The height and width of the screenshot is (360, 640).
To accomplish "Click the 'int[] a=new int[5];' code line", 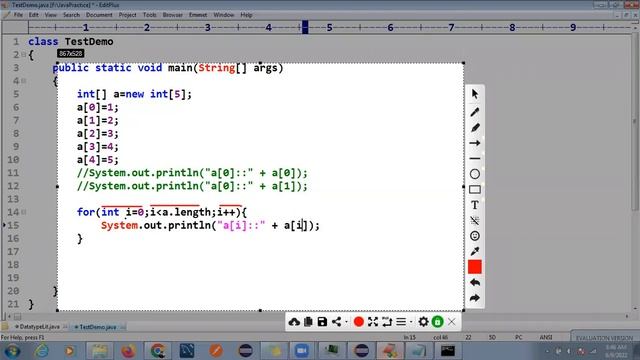I will pos(134,94).
